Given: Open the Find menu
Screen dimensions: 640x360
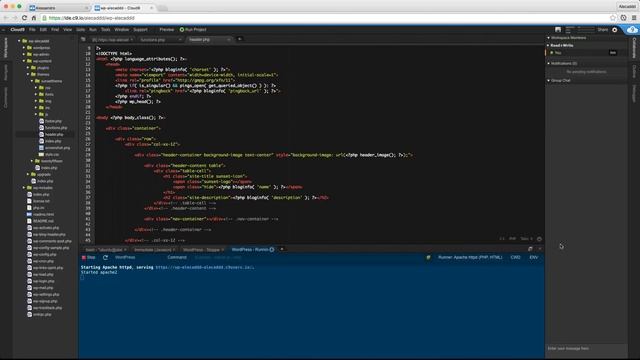Looking at the screenshot, I should 55,29.
